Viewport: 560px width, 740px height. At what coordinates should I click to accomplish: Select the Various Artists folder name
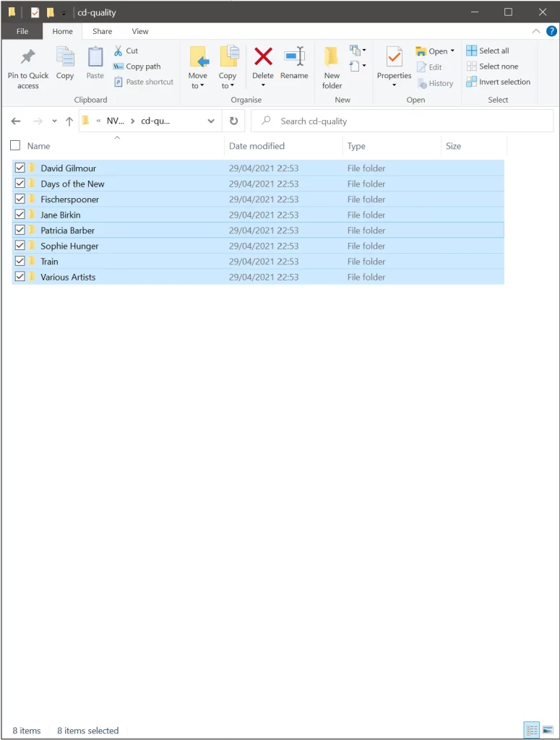68,277
